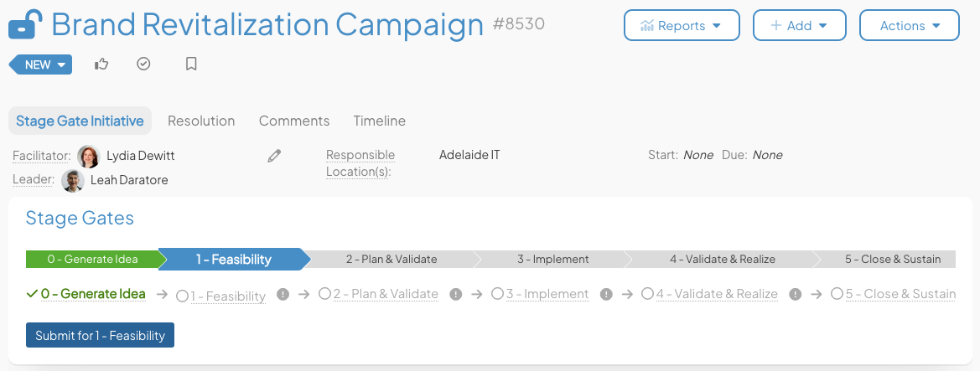Click warning icon after 2 - Plan & Validate
This screenshot has width=980, height=371.
[x=456, y=295]
